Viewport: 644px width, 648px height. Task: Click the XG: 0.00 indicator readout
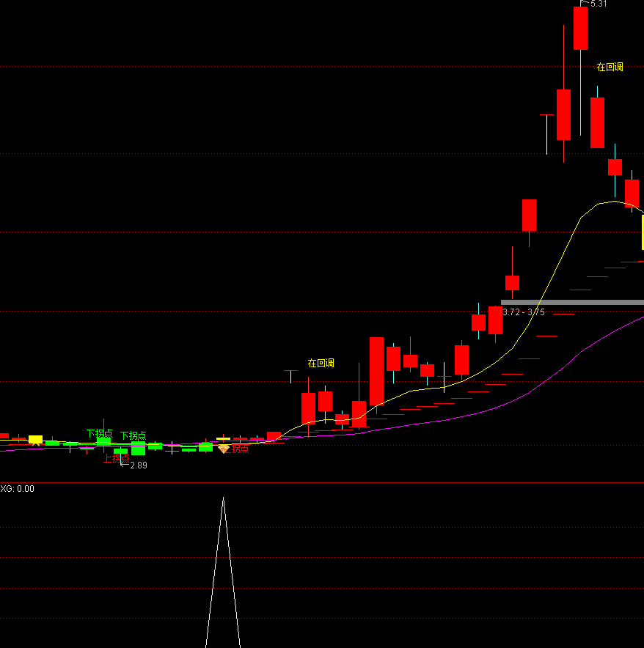pyautogui.click(x=17, y=489)
